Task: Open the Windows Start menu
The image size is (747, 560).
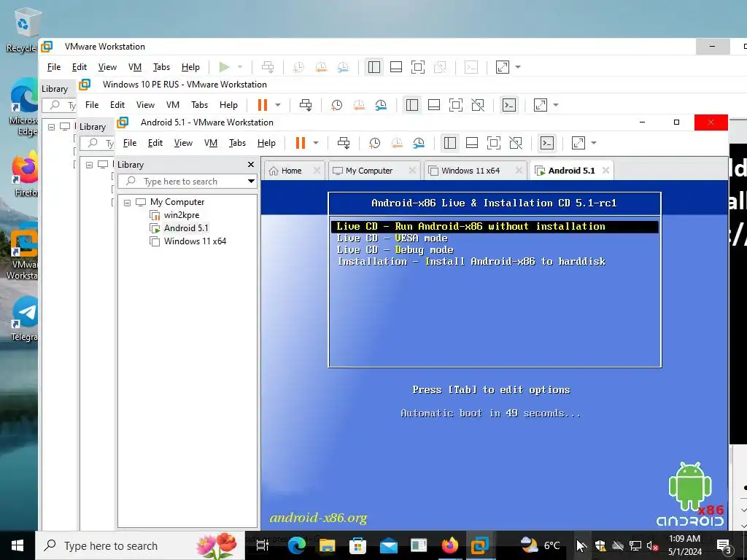Action: coord(18,545)
